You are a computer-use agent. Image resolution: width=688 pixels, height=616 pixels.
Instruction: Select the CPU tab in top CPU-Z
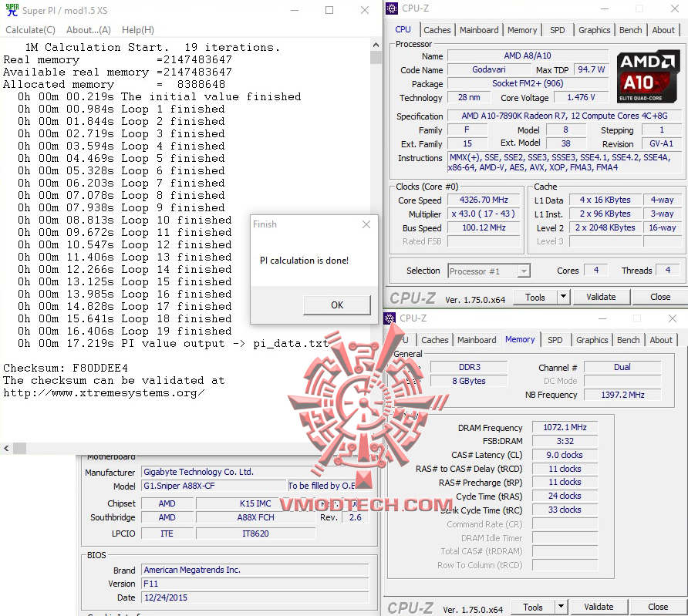(x=403, y=29)
